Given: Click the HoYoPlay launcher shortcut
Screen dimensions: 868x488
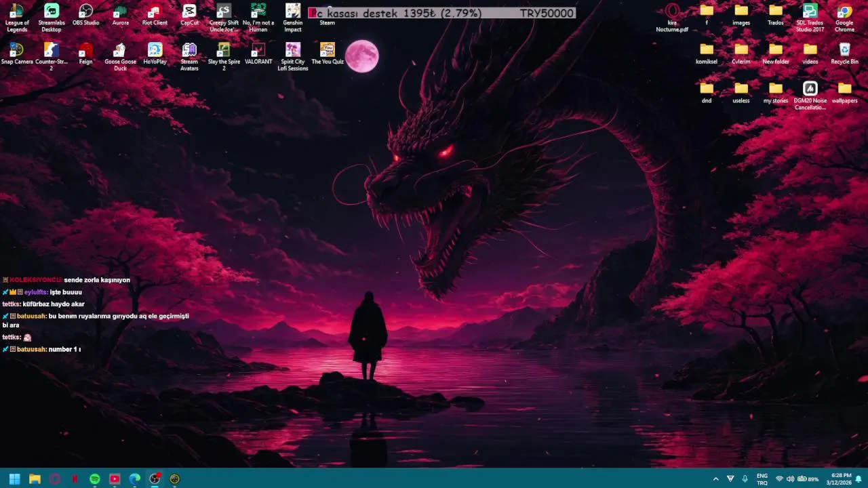Looking at the screenshot, I should click(155, 54).
